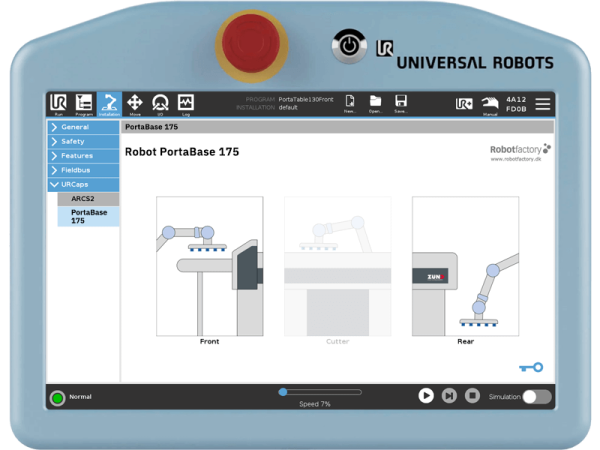
Task: Click the green Normal status indicator
Action: pyautogui.click(x=57, y=398)
